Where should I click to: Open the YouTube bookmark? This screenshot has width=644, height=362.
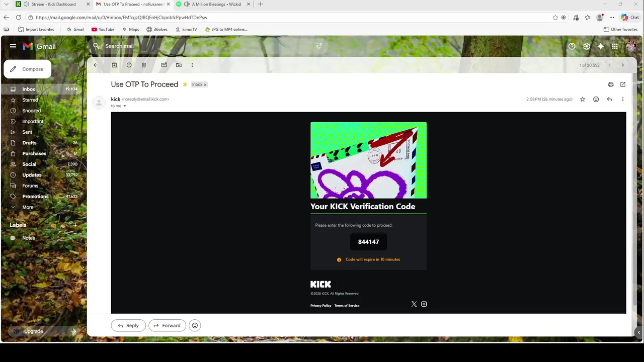coord(103,29)
